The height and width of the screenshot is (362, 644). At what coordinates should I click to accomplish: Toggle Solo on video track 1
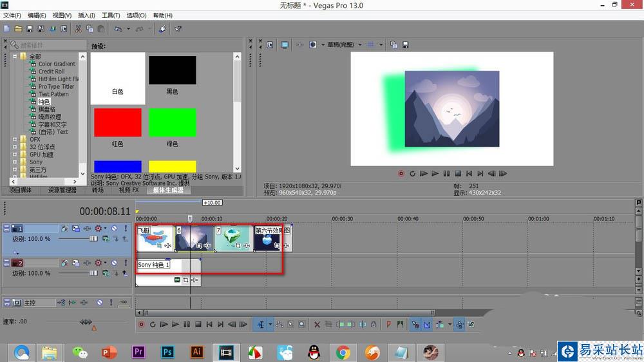pyautogui.click(x=126, y=229)
